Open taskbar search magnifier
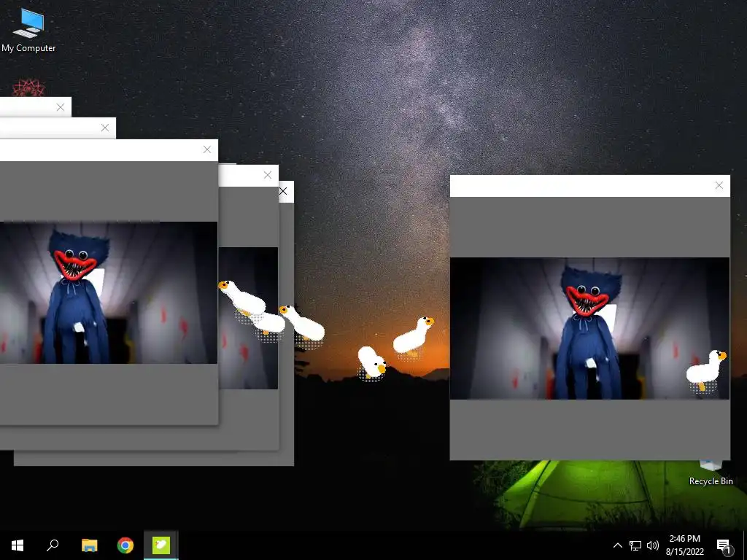 [53, 545]
